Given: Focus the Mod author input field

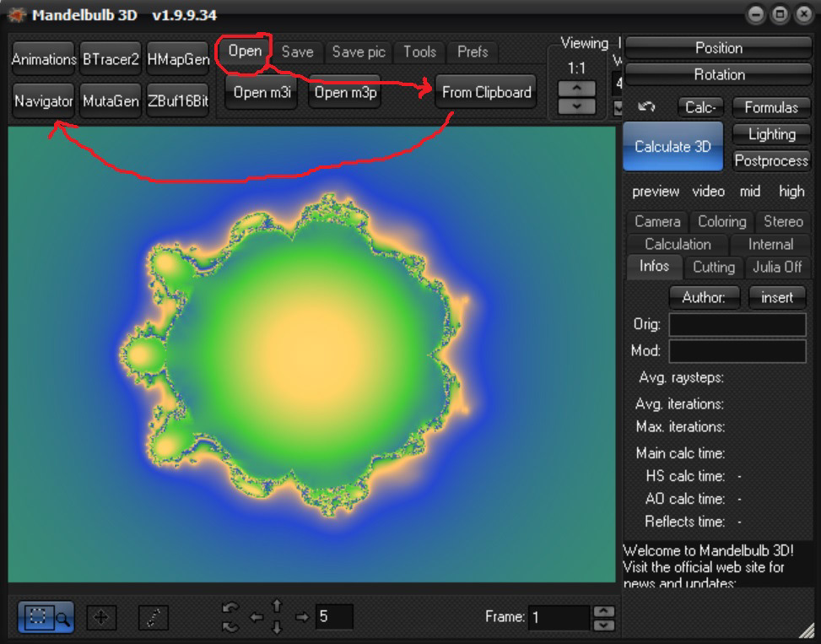Looking at the screenshot, I should tap(737, 351).
